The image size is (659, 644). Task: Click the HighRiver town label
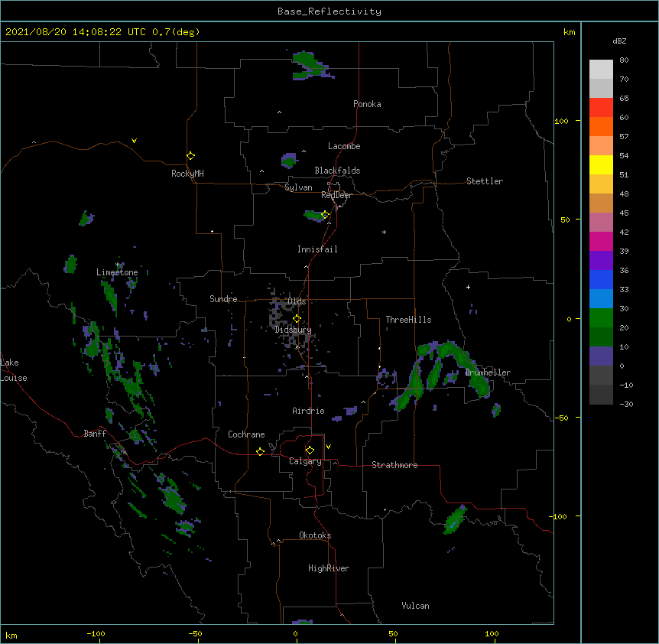tap(329, 568)
